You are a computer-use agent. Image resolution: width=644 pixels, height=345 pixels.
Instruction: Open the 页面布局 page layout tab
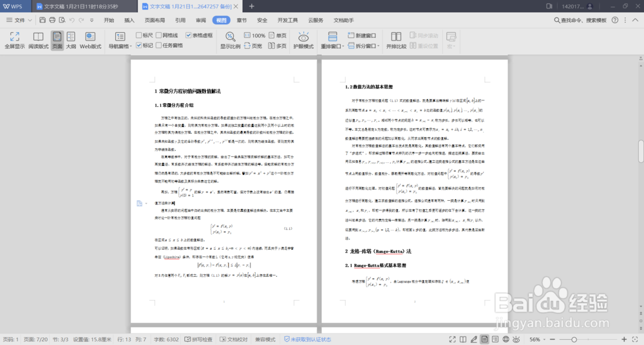pos(155,20)
